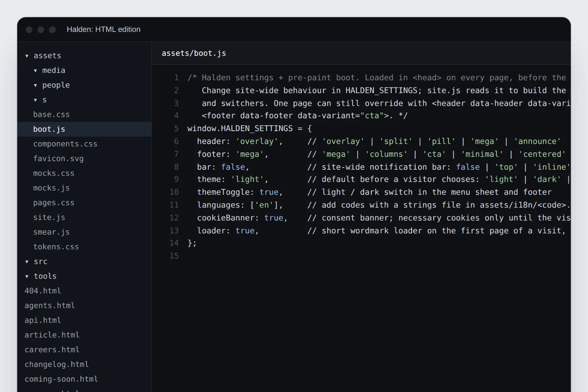The image size is (588, 392).
Task: Click 'window.HALDEN_SETTINGS' on line 5
Action: point(240,129)
